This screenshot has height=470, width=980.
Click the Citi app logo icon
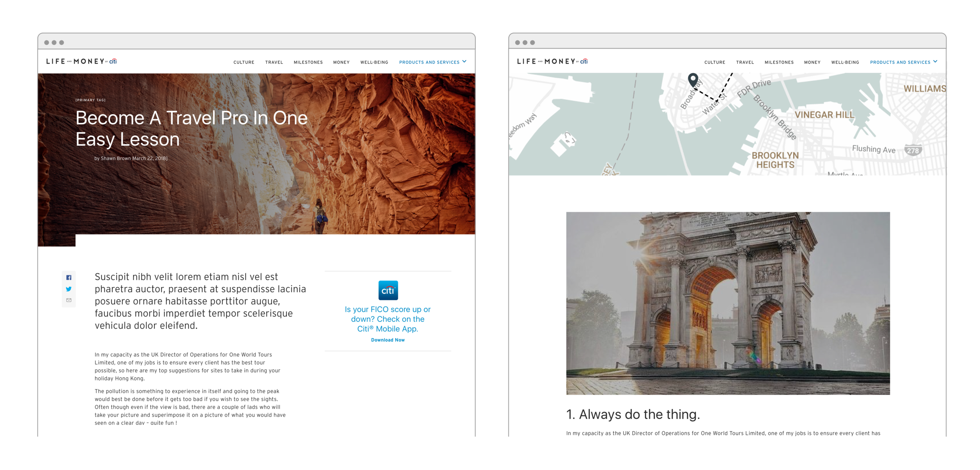click(x=388, y=290)
